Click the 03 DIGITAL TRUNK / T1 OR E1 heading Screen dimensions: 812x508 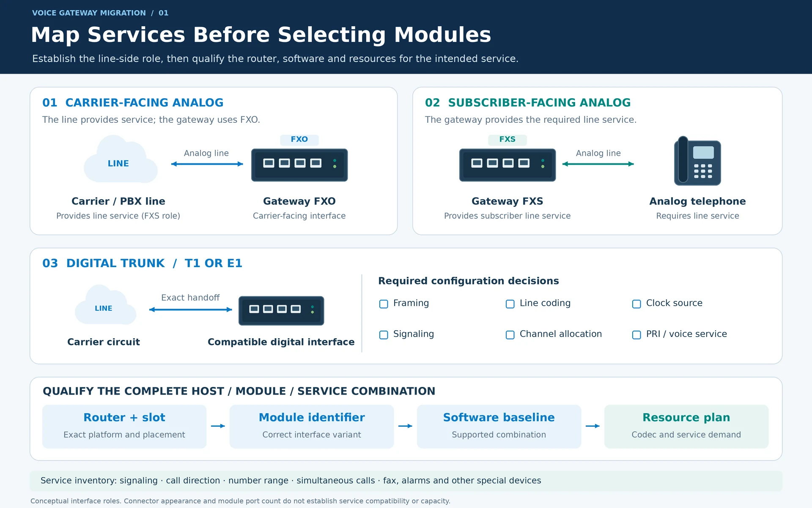142,263
